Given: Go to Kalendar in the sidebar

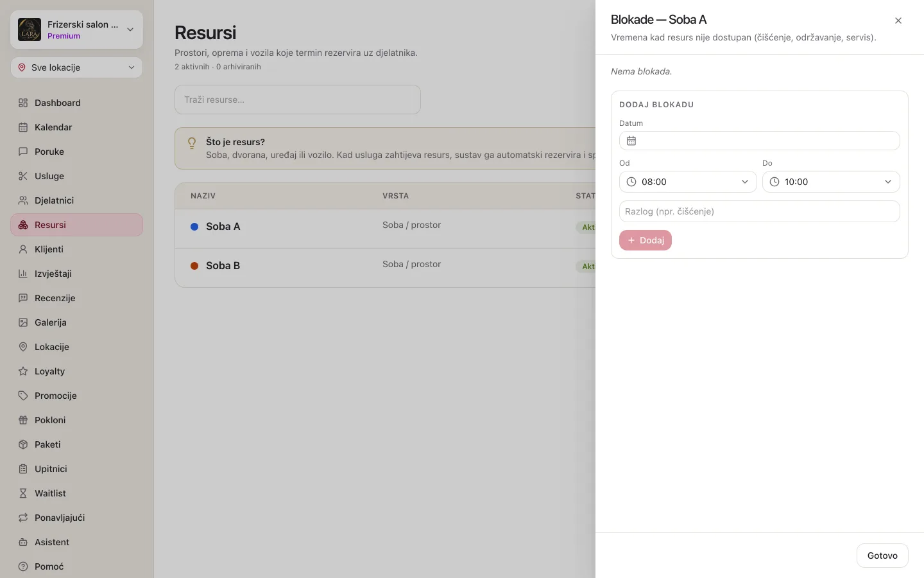Looking at the screenshot, I should pyautogui.click(x=76, y=127).
